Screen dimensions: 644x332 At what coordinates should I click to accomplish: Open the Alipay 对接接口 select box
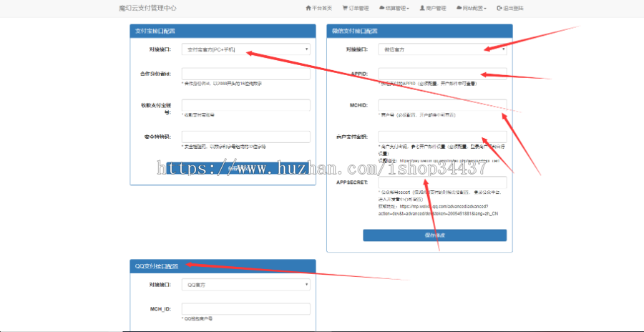point(245,49)
